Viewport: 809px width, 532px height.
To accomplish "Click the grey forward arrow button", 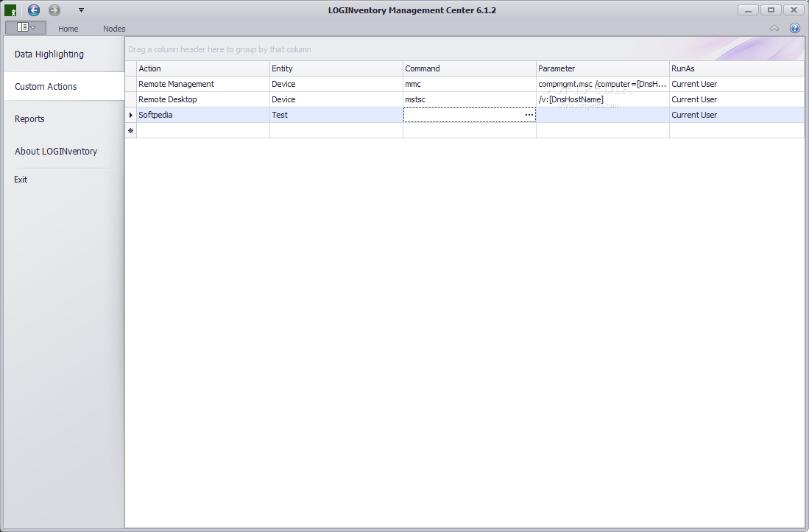I will coord(54,10).
